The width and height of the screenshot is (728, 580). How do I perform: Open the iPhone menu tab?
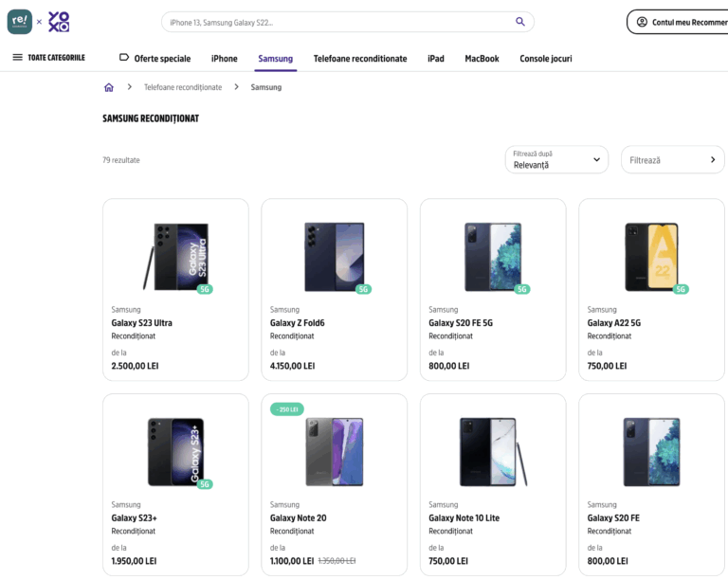[x=224, y=59]
